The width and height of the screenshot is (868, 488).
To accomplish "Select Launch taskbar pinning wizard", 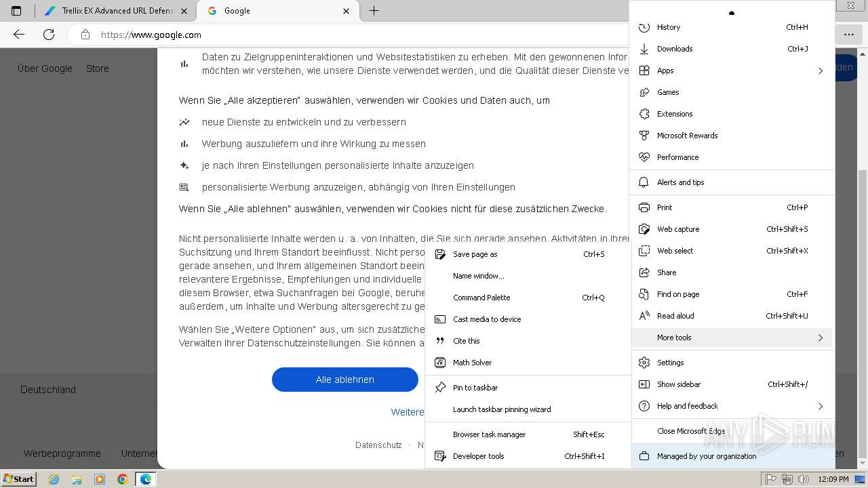I will pos(528,409).
